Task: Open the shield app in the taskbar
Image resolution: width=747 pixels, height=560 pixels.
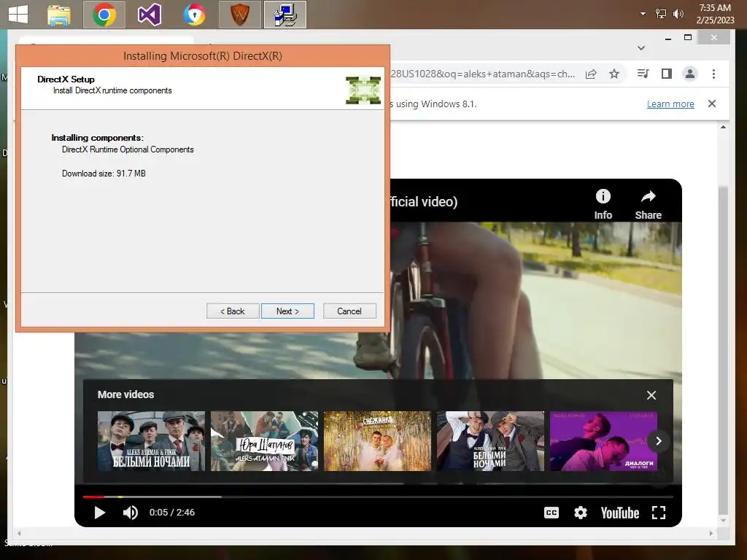Action: click(240, 15)
